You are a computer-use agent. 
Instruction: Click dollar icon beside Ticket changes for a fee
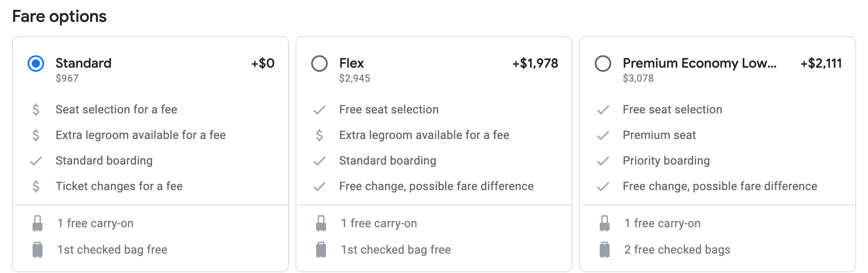pyautogui.click(x=36, y=186)
